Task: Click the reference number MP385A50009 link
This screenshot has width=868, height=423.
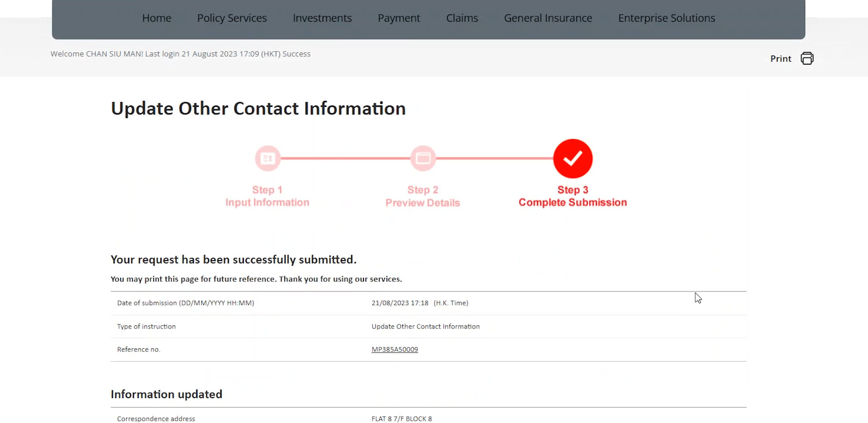Action: pyautogui.click(x=394, y=349)
